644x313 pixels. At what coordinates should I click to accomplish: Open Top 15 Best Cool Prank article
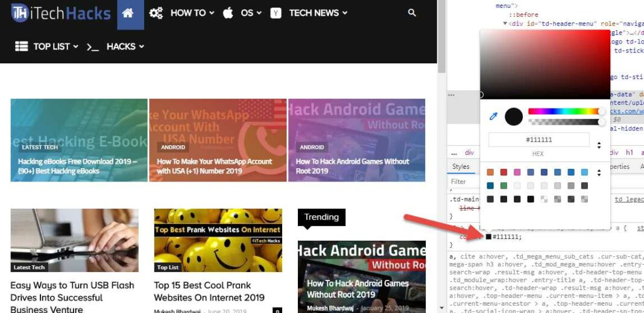pos(209,291)
